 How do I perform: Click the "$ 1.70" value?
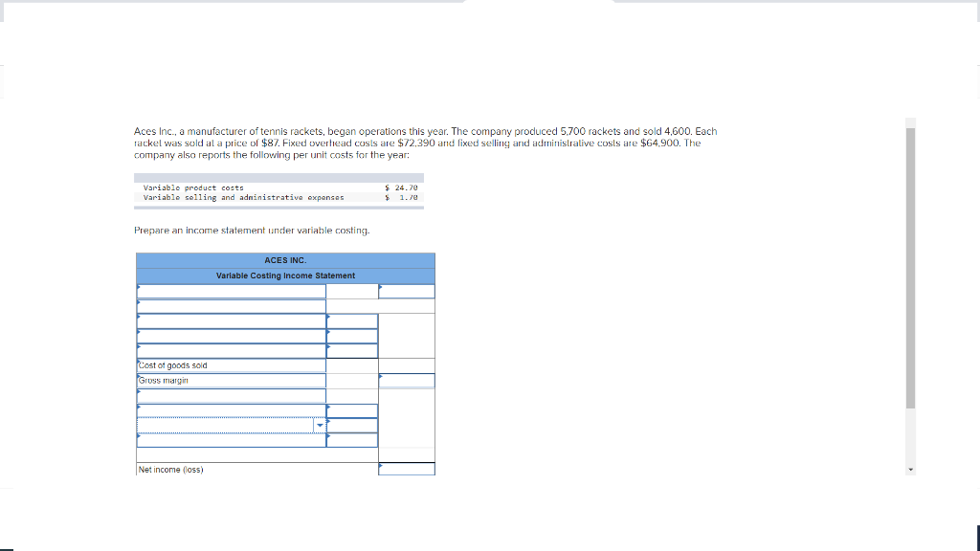[x=401, y=197]
